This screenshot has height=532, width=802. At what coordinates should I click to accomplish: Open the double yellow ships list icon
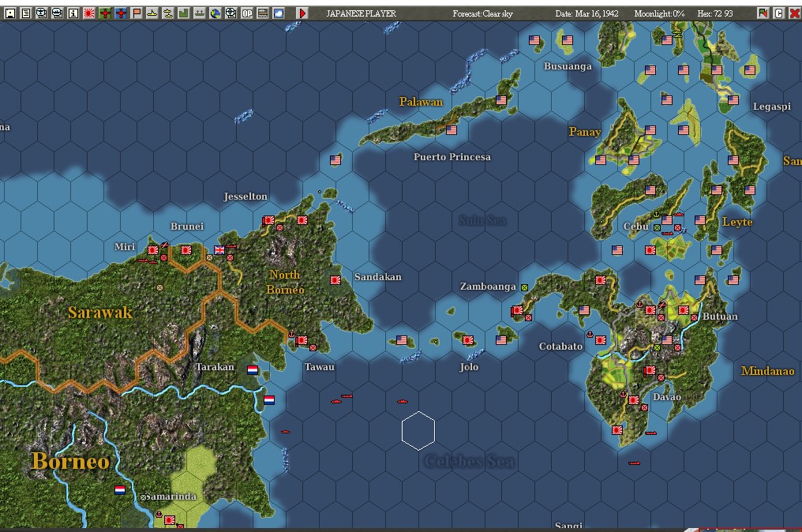click(x=168, y=13)
